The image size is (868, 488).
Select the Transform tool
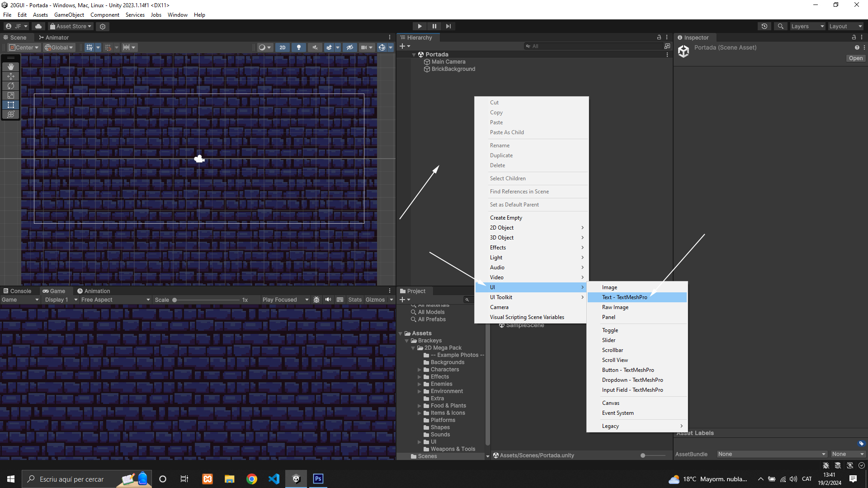click(x=11, y=114)
